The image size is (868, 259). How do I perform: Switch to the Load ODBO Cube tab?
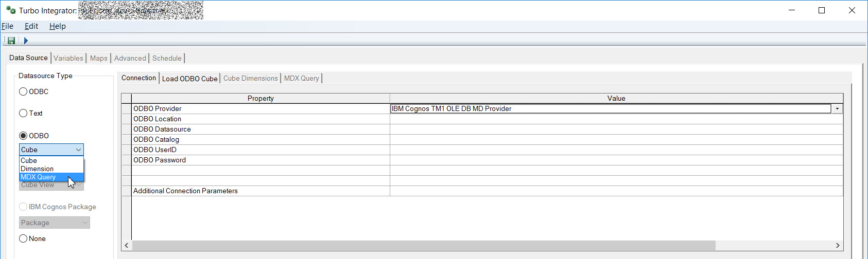coord(189,79)
